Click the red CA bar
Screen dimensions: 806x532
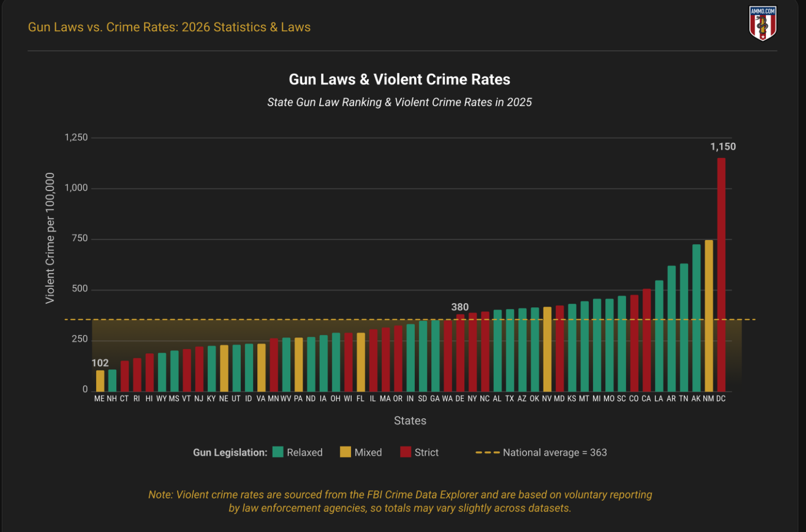[x=647, y=340]
